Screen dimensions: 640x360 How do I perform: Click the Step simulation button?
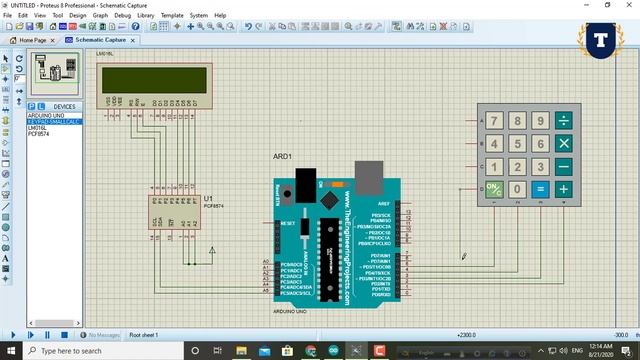(30, 335)
